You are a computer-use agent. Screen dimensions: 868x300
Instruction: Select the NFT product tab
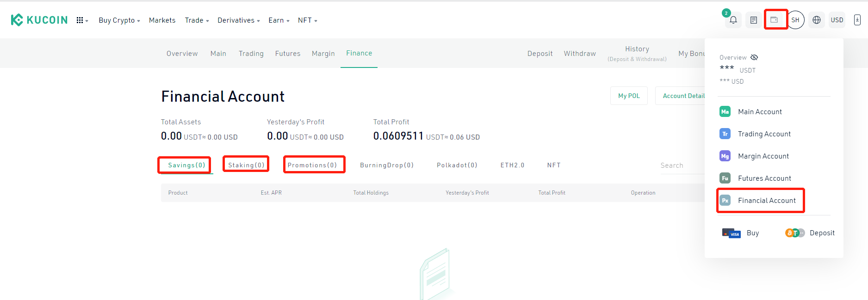click(554, 165)
